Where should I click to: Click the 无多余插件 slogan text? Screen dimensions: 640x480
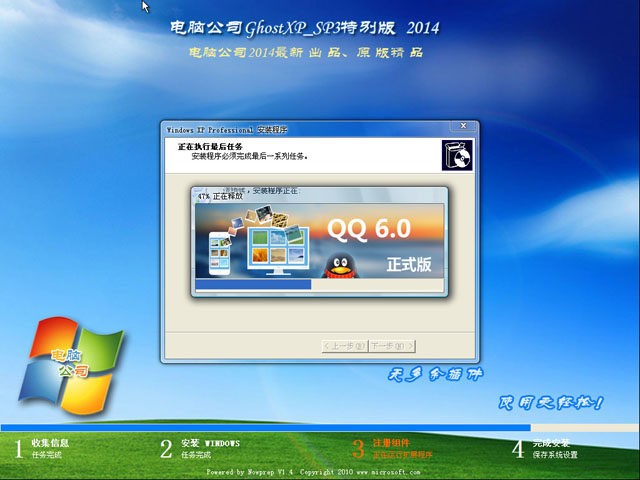click(435, 374)
